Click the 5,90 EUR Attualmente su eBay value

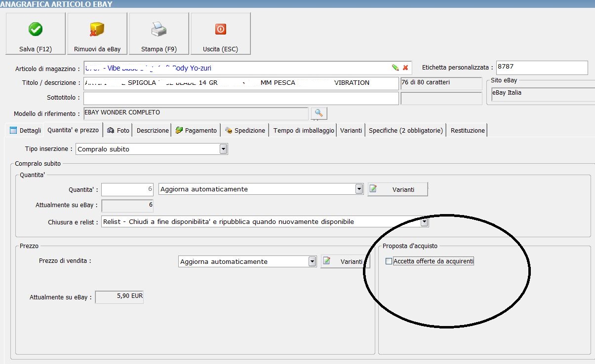click(119, 297)
